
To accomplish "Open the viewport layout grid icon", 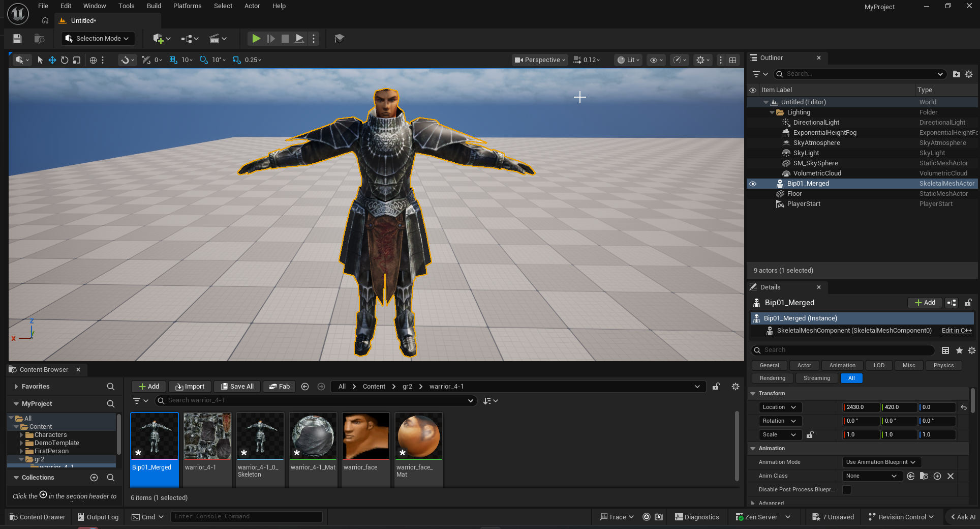I will point(732,60).
